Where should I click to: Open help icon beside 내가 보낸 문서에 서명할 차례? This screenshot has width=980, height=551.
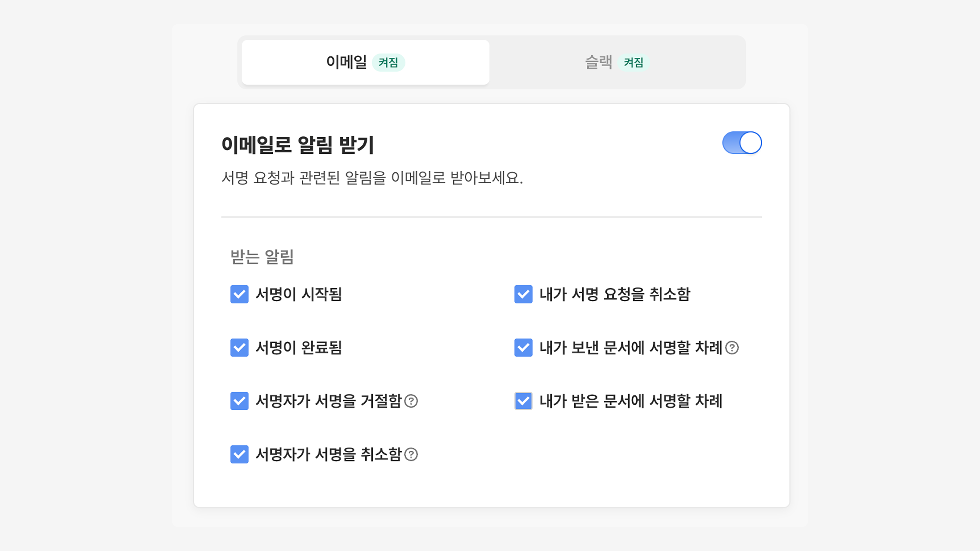click(x=732, y=347)
